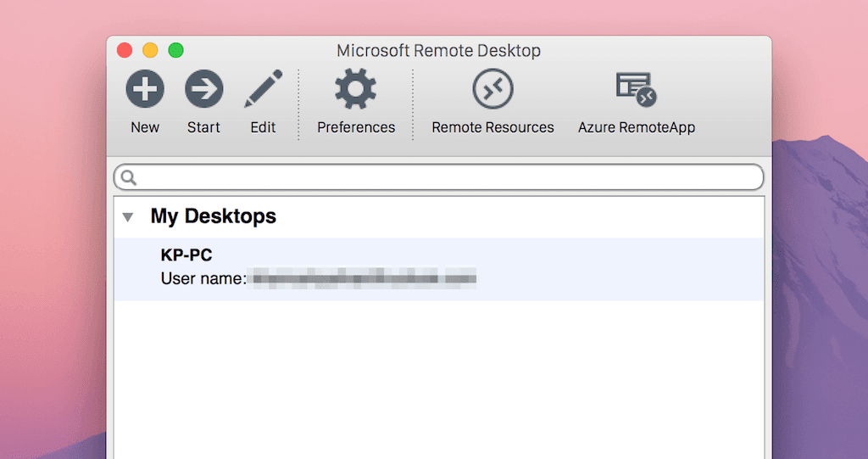Open the Azure RemoteApp window icon
Image resolution: width=868 pixels, height=459 pixels.
coord(637,89)
